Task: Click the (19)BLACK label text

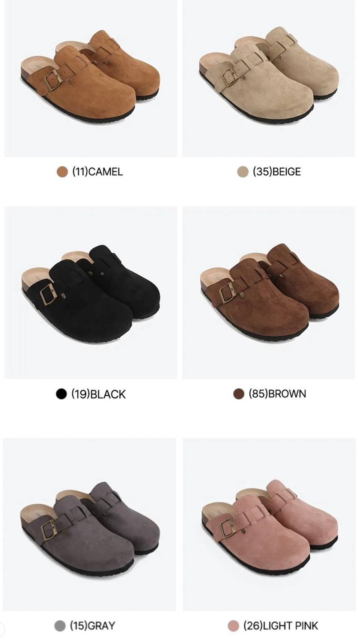Action: (99, 394)
